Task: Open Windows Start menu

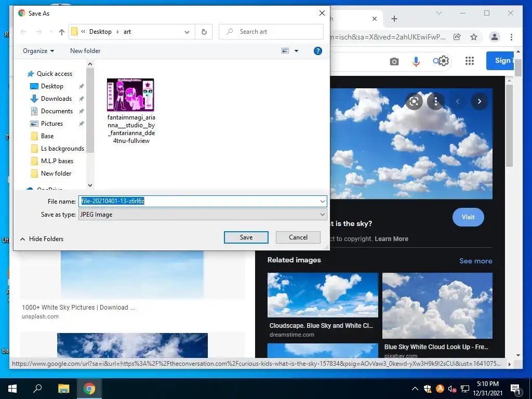Action: click(12, 389)
